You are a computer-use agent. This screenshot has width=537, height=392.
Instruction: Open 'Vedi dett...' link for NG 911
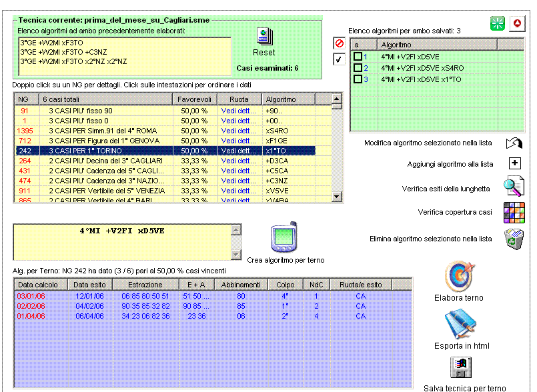[238, 191]
